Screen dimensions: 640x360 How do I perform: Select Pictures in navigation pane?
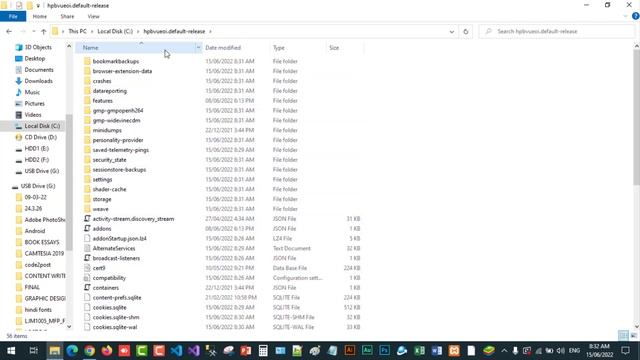(34, 104)
